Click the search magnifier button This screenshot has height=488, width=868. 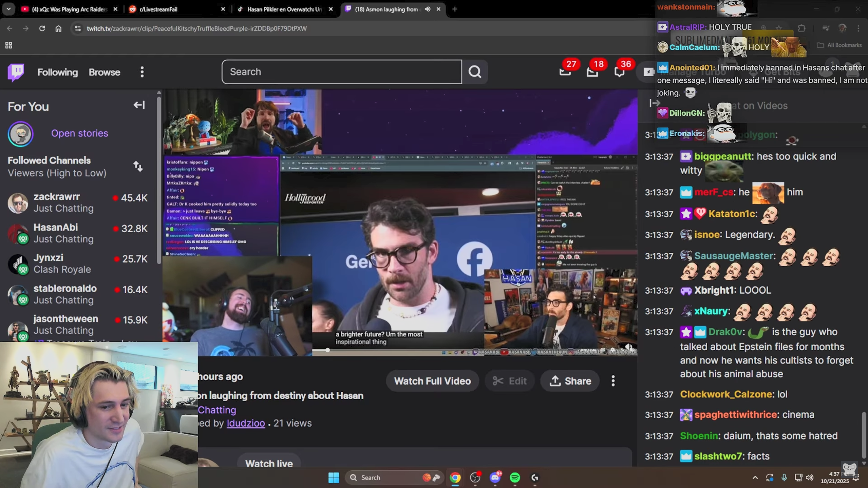point(474,72)
